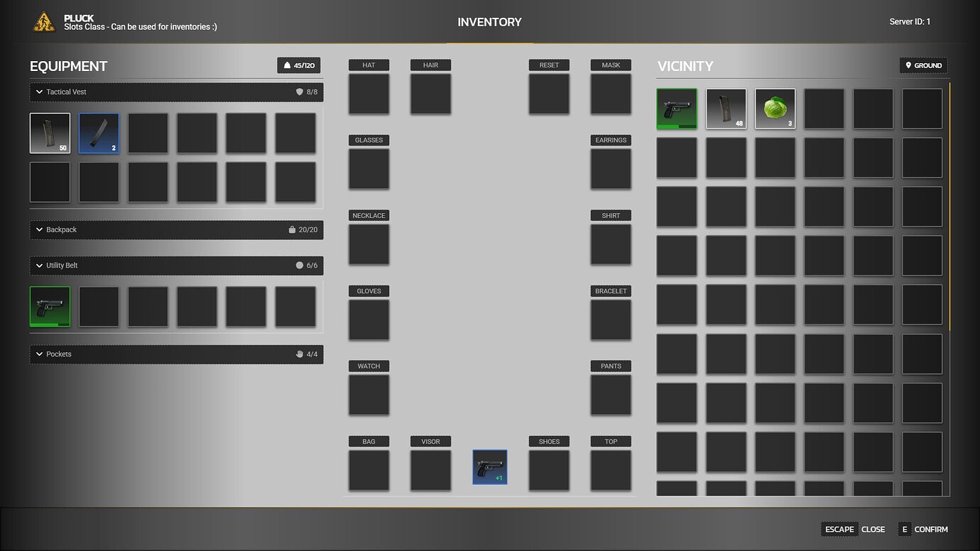Viewport: 980px width, 551px height.
Task: Select the PANTS equipment slot
Action: pyautogui.click(x=611, y=395)
